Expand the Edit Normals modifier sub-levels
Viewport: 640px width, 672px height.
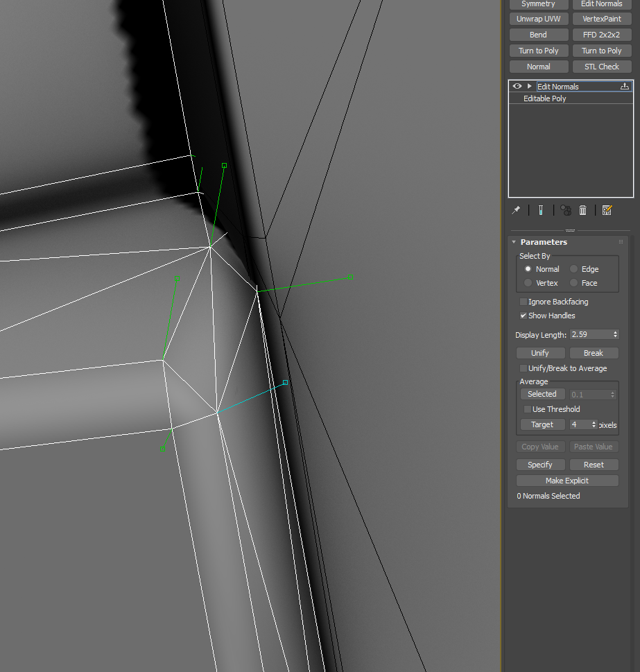[530, 86]
